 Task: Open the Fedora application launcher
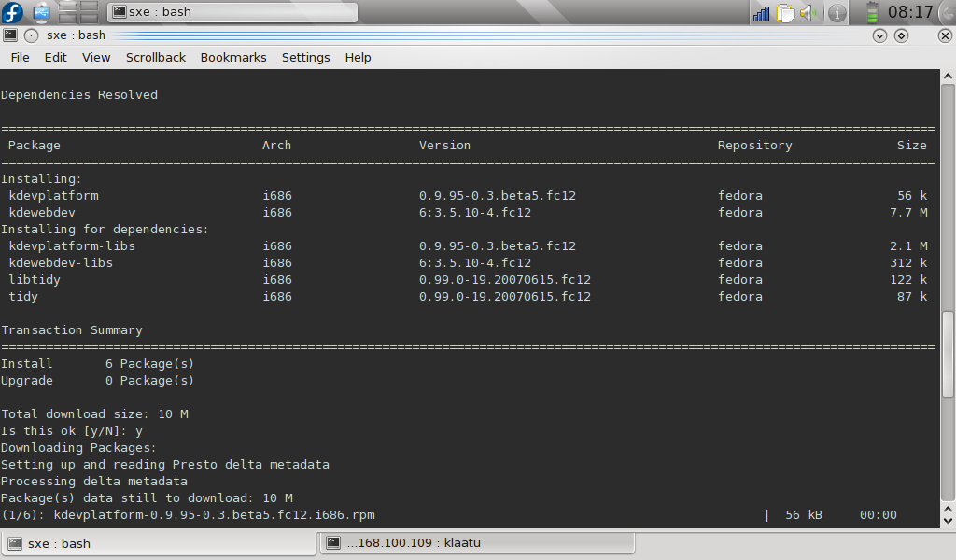point(12,11)
